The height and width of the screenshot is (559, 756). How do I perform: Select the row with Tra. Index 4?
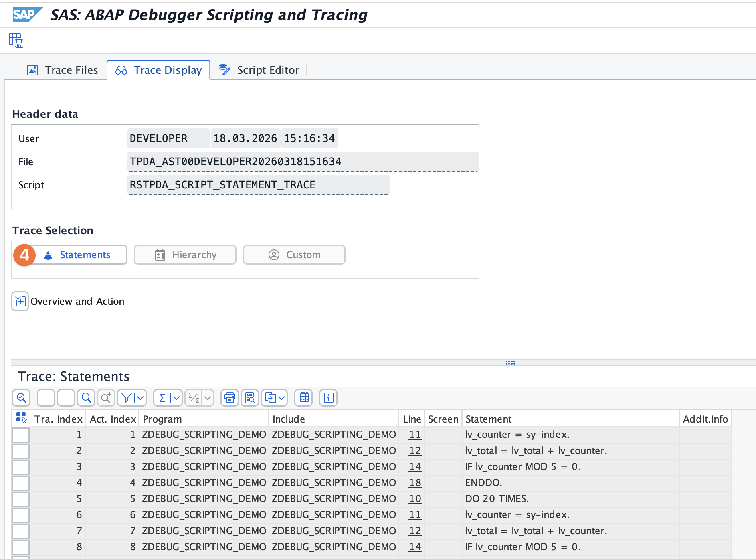point(21,483)
